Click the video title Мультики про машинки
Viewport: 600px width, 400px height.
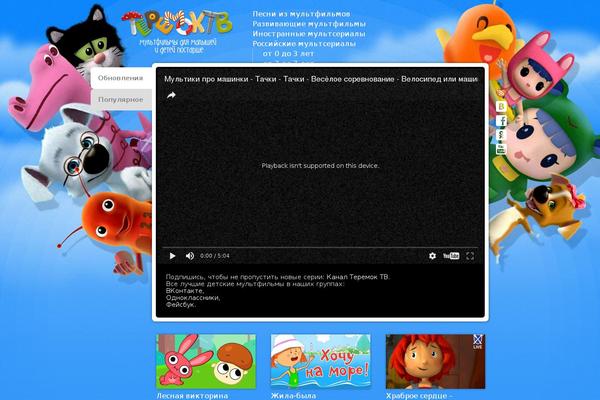tap(321, 79)
